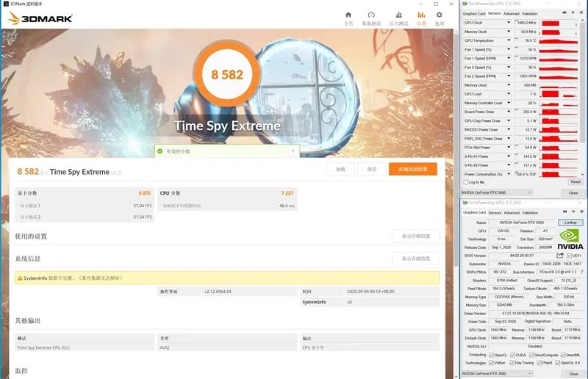Open the GPU Temperature sensor dropdown arrow
This screenshot has width=588, height=379.
point(509,40)
